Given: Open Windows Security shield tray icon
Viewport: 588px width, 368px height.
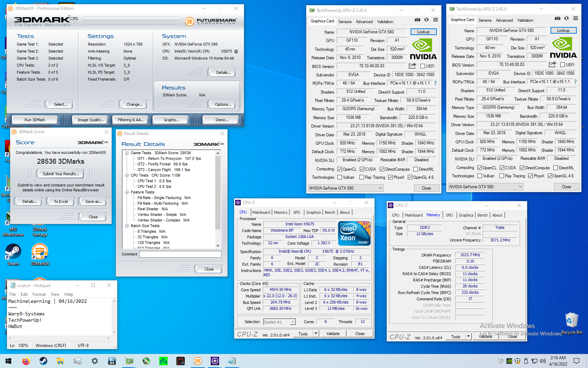Looking at the screenshot, I should coord(518,361).
